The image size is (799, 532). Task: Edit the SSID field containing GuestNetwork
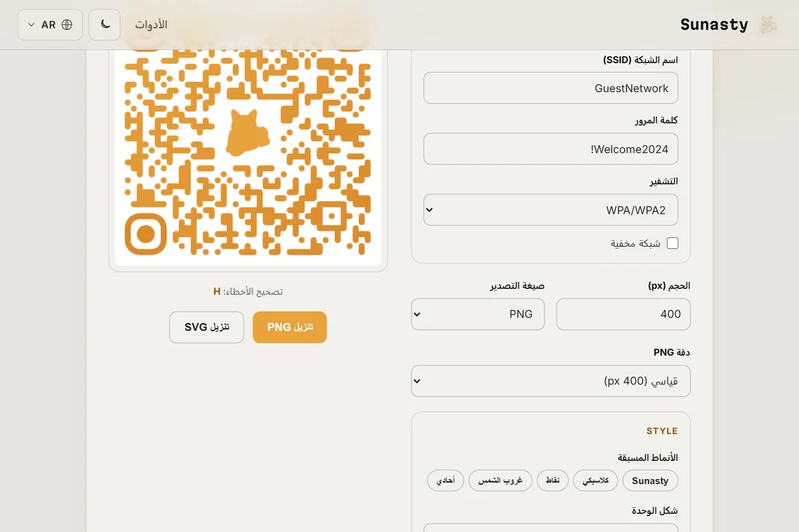click(551, 88)
